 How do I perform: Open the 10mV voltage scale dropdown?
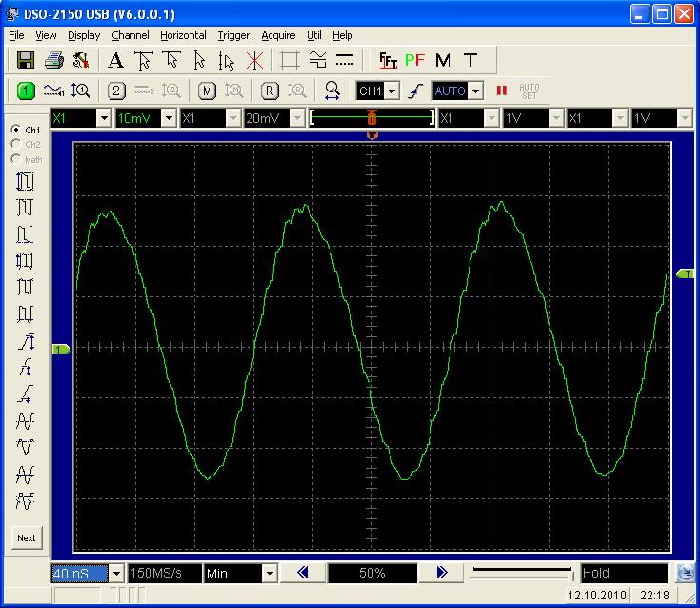tap(169, 118)
